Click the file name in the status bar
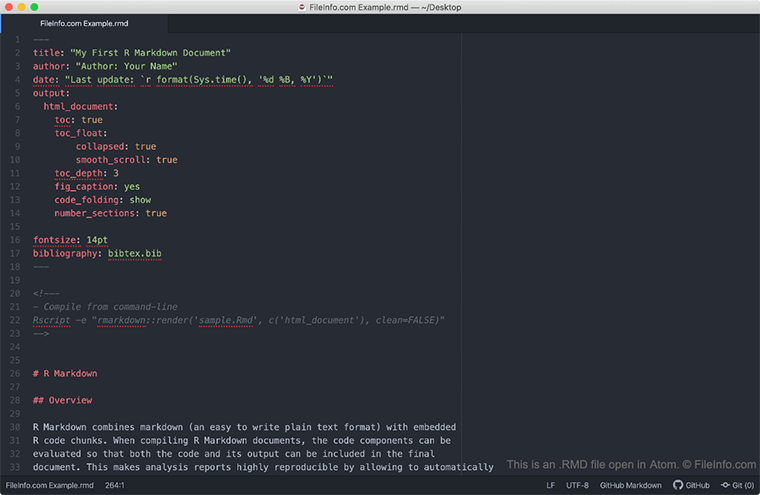This screenshot has height=495, width=760. (42, 485)
